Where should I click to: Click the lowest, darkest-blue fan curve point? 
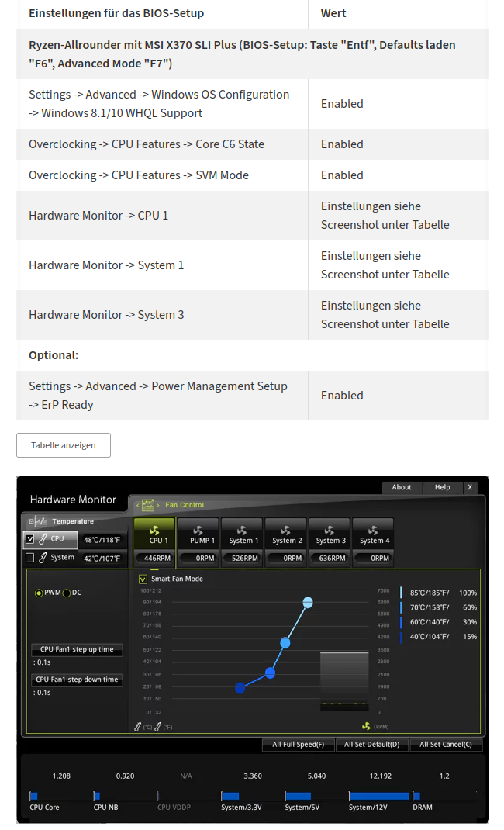pyautogui.click(x=240, y=688)
